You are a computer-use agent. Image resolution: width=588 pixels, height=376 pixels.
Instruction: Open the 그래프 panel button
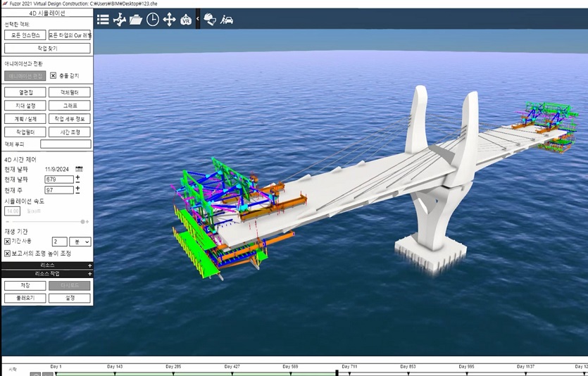point(69,106)
